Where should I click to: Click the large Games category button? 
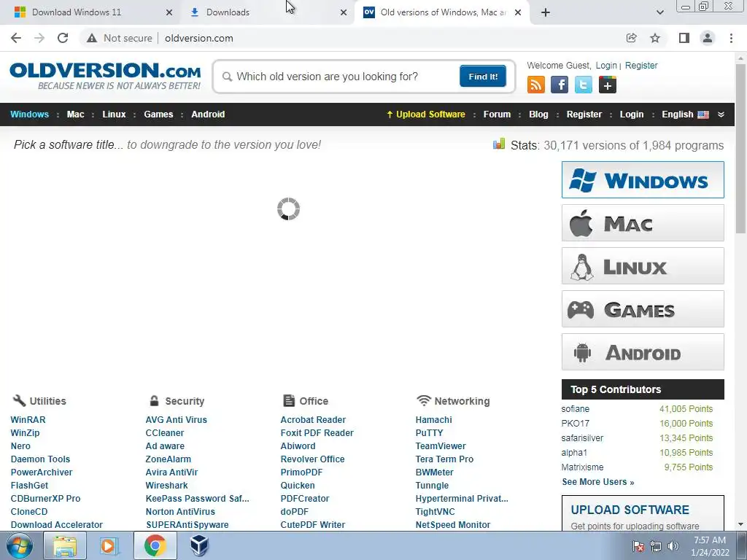(x=643, y=309)
